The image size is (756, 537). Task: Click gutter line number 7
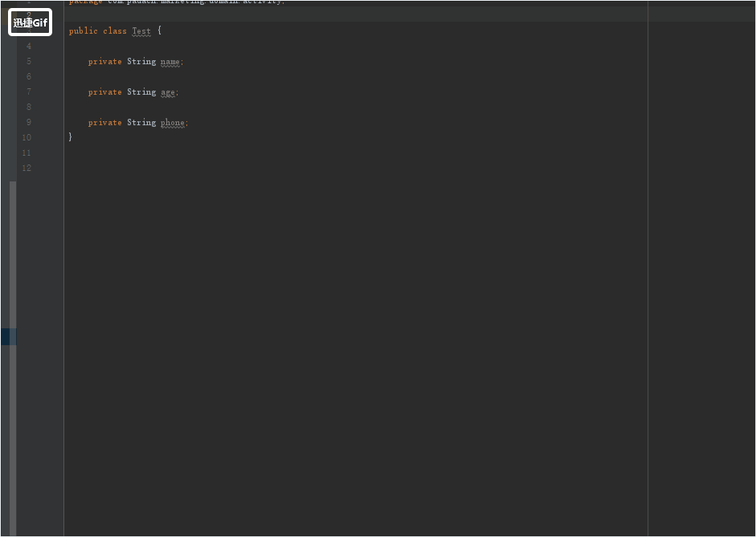pos(28,92)
